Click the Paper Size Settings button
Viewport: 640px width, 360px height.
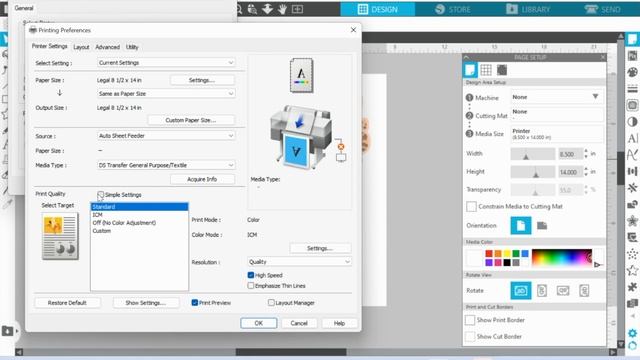pyautogui.click(x=202, y=80)
